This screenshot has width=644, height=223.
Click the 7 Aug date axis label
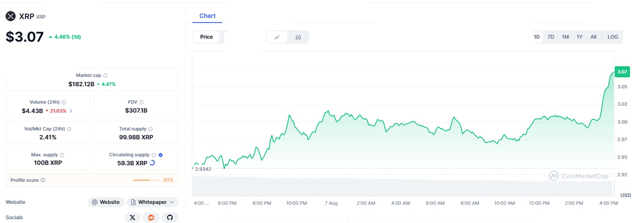point(331,203)
